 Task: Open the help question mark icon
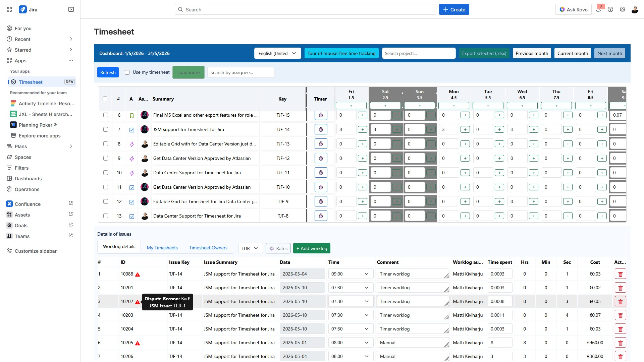click(610, 10)
